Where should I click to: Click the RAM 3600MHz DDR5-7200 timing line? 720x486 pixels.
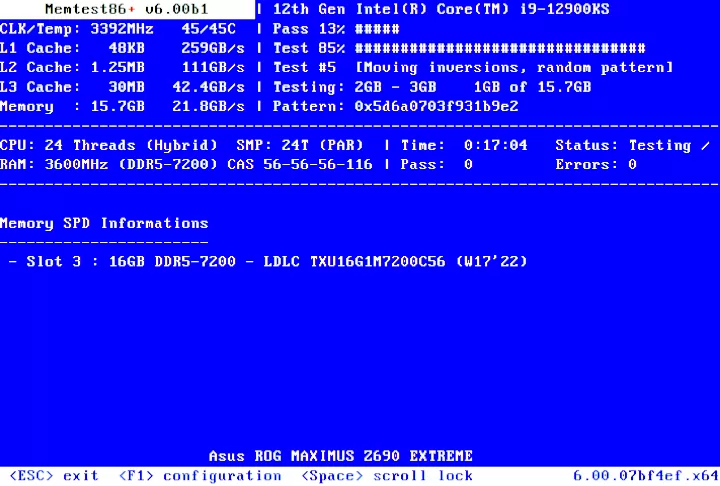(186, 164)
